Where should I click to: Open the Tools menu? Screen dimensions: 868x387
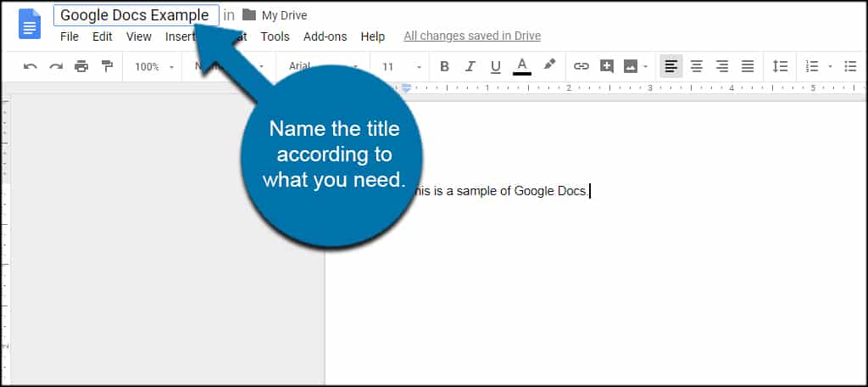point(275,36)
